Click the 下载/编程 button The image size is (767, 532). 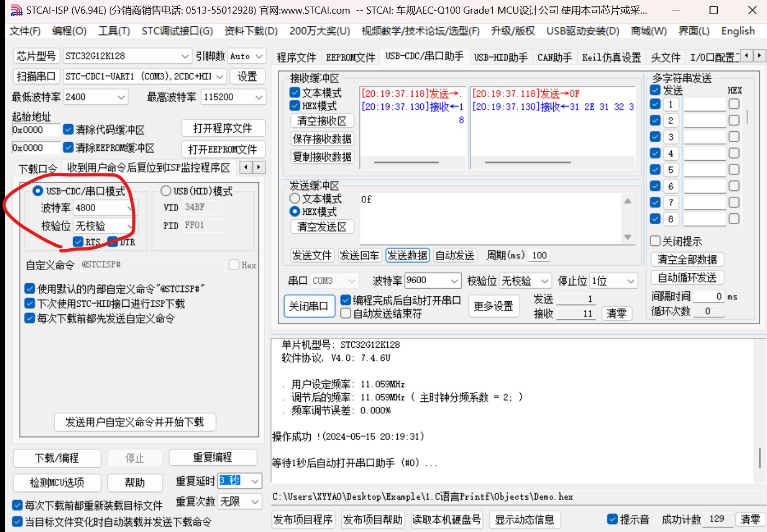pos(57,458)
